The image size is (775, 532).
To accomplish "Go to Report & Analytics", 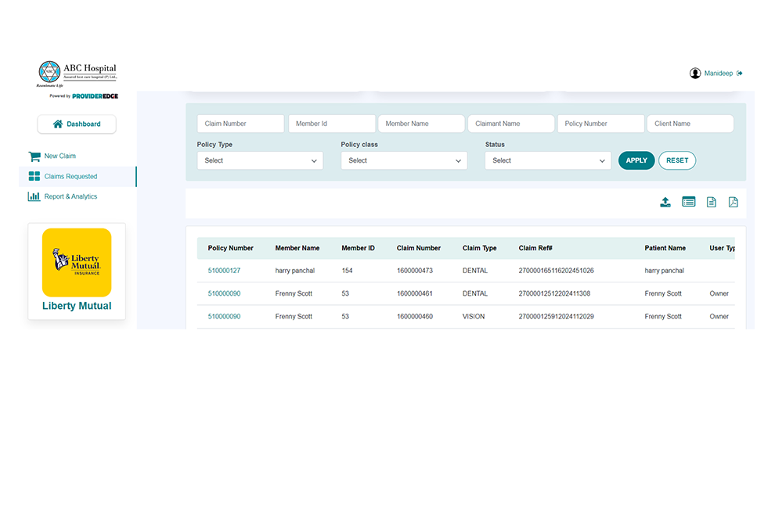I will point(70,197).
